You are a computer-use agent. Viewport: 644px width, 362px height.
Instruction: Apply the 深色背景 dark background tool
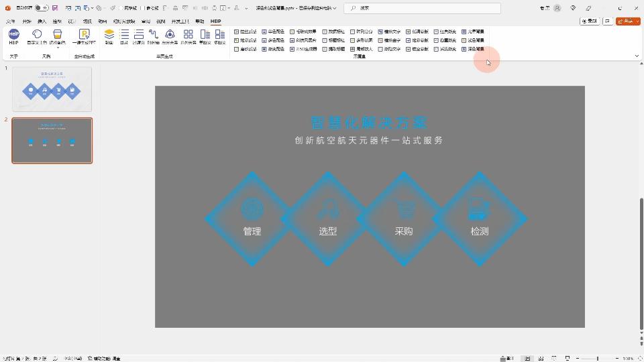point(473,49)
